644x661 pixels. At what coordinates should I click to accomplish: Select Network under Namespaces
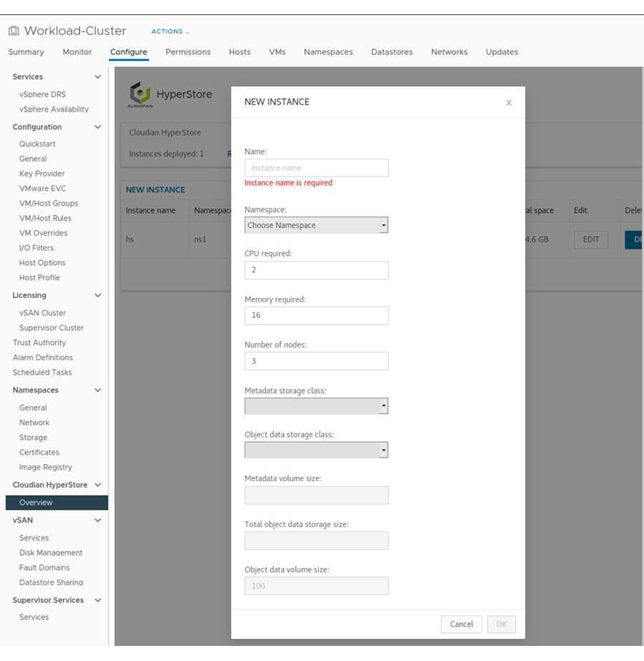(34, 423)
